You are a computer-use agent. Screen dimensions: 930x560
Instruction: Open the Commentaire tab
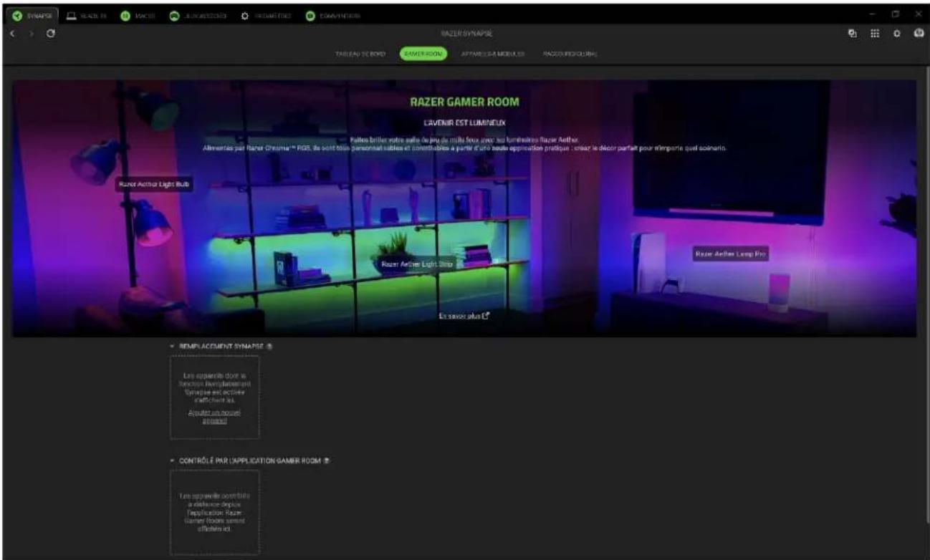[332, 15]
